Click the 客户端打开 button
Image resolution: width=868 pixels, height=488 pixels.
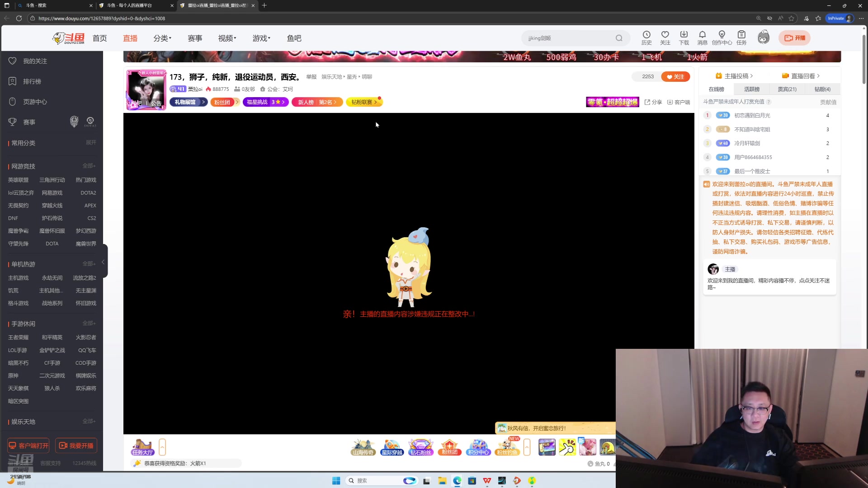pyautogui.click(x=28, y=446)
